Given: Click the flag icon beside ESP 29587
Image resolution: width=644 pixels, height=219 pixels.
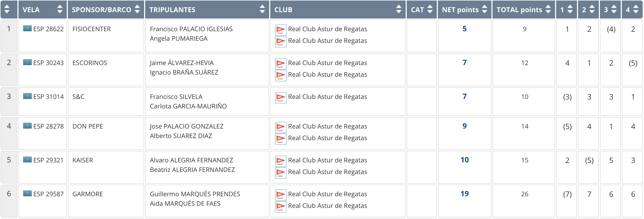Looking at the screenshot, I should tap(27, 194).
